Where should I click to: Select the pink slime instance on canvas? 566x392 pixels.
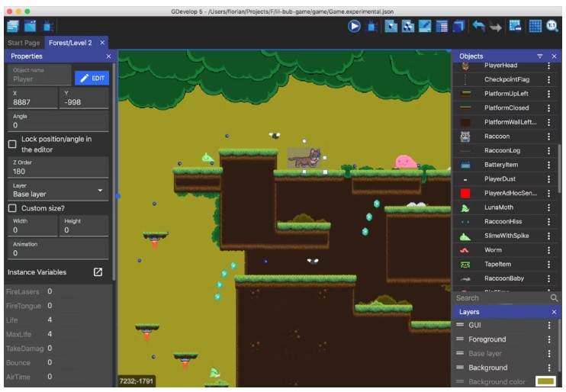(406, 162)
